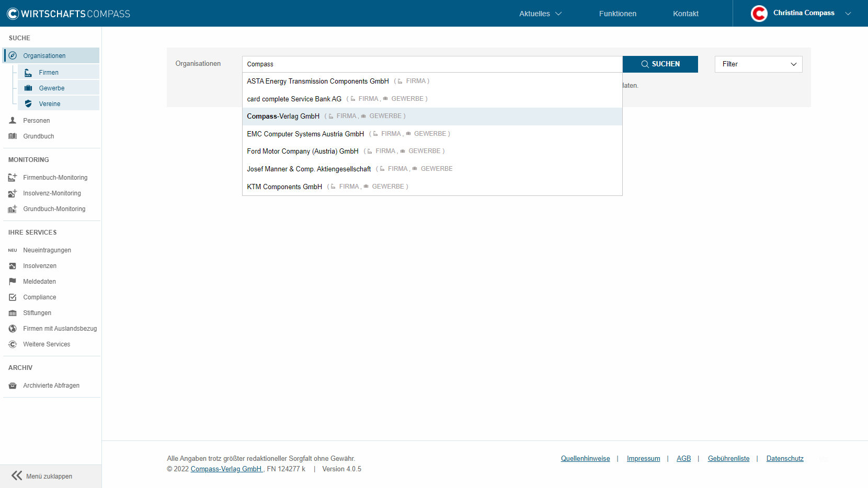Open Meldedaten service
Viewport: 868px width, 488px height.
click(x=40, y=282)
